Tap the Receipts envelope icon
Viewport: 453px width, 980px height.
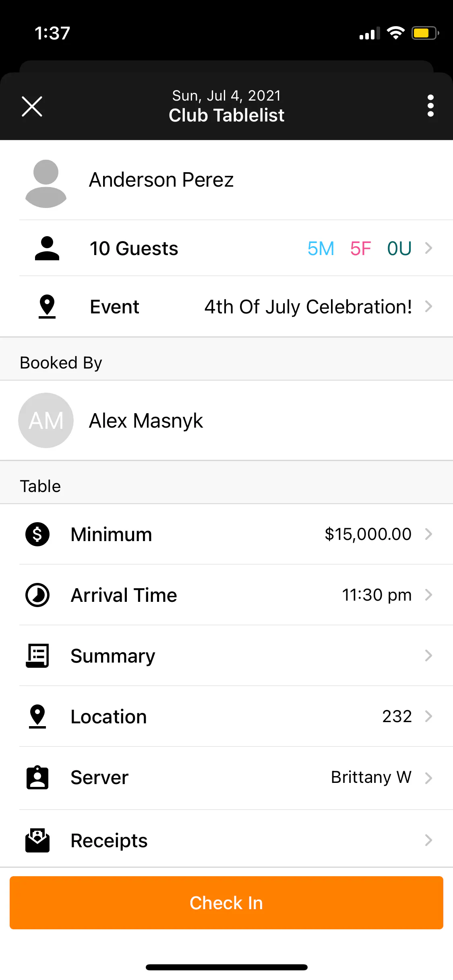(x=37, y=840)
